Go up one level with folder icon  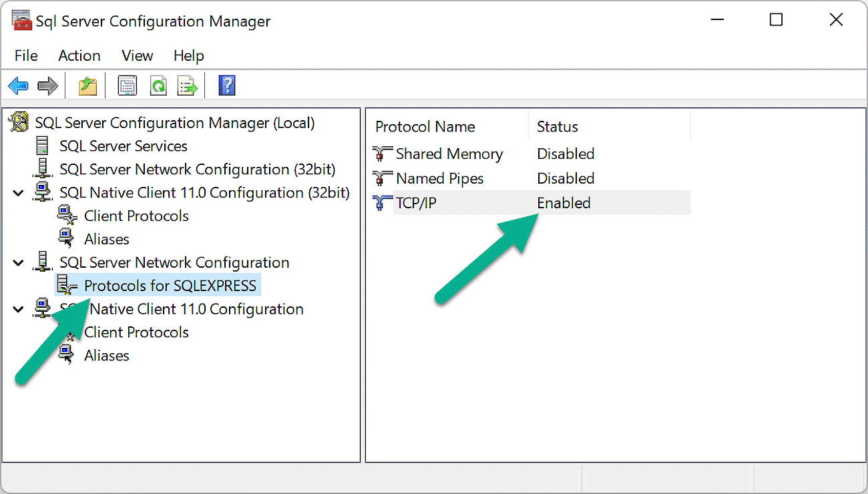tap(87, 85)
